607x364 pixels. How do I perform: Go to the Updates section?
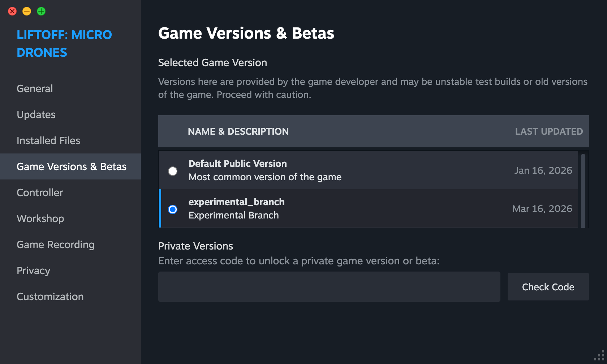[36, 114]
